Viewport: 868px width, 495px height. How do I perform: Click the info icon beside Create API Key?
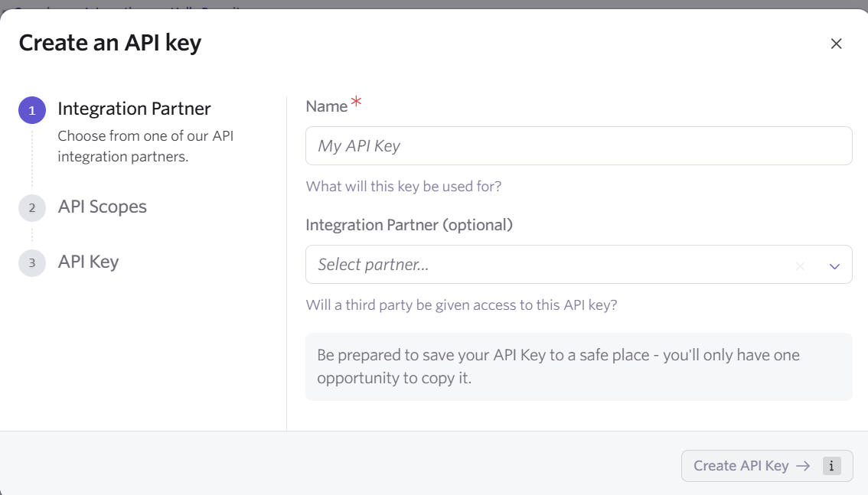[x=831, y=466]
